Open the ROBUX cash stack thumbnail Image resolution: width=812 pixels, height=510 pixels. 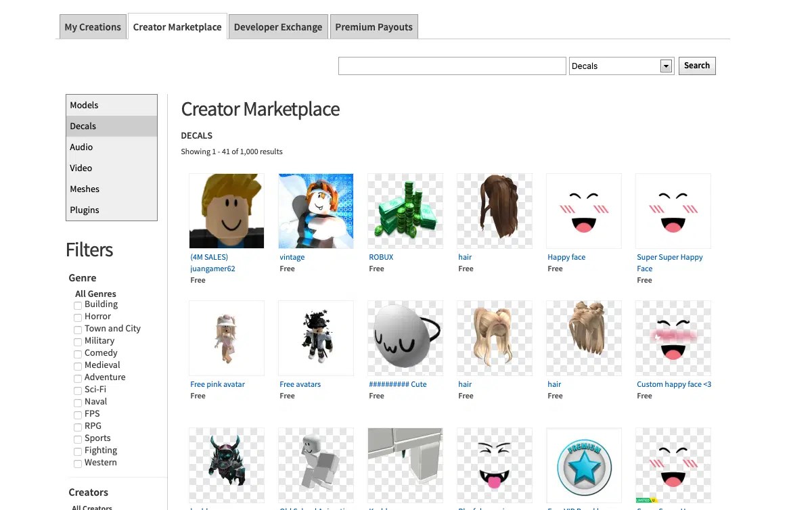point(405,211)
